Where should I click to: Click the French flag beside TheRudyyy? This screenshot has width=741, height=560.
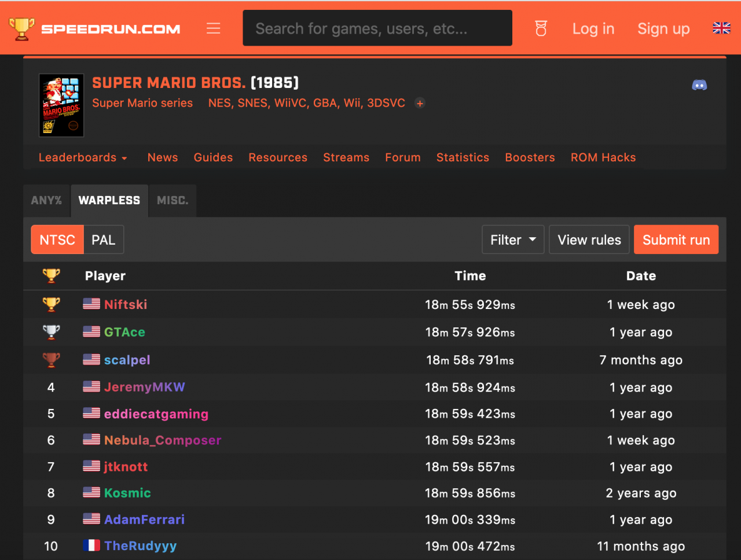[91, 546]
